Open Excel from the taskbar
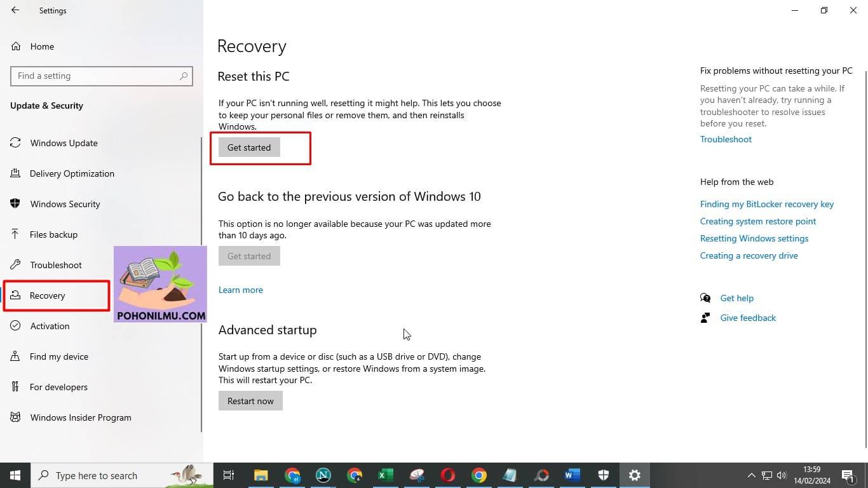This screenshot has width=868, height=488. coord(385,475)
